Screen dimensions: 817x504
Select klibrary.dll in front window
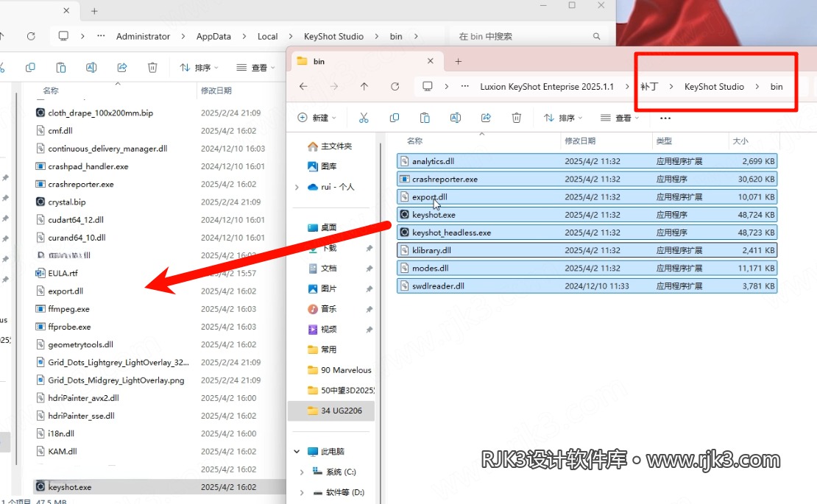[587, 250]
